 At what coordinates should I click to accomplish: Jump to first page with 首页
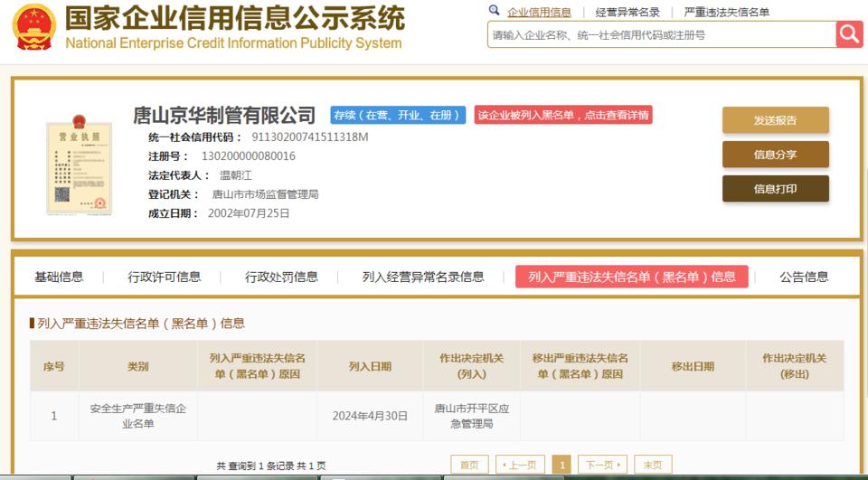point(469,465)
